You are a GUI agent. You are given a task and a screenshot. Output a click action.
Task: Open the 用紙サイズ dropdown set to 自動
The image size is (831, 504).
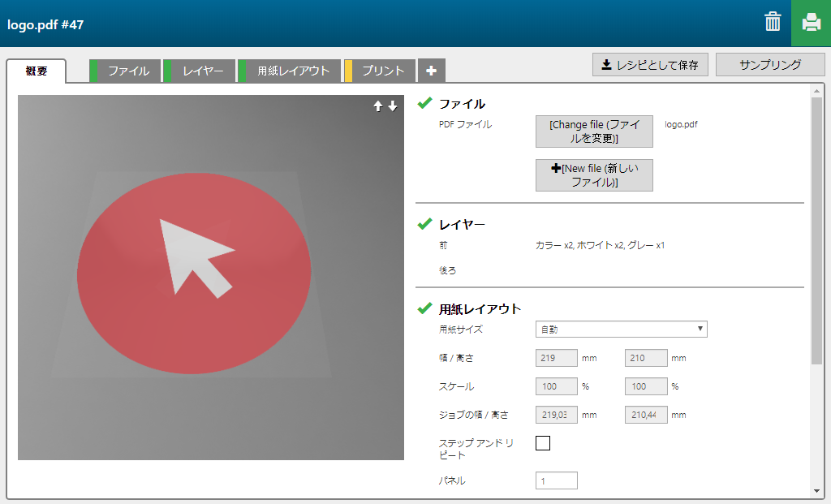point(621,329)
